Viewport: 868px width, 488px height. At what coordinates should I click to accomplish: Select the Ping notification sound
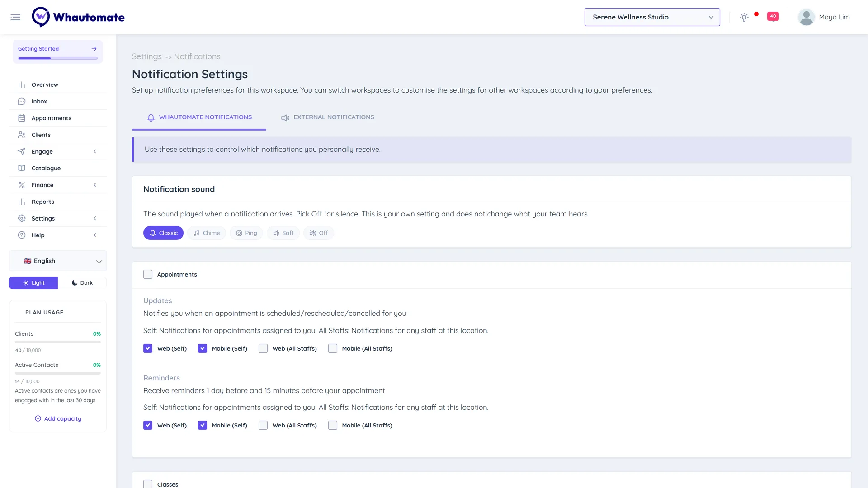[246, 233]
